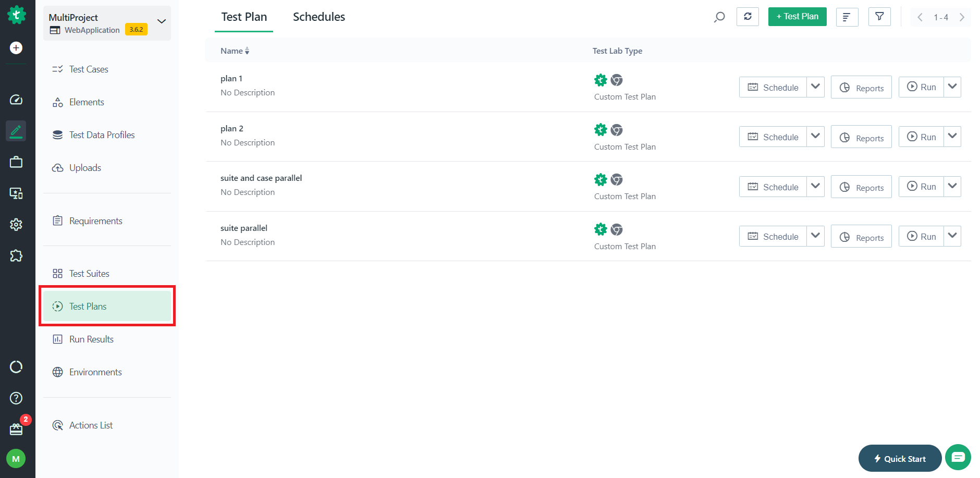This screenshot has width=980, height=478.
Task: Open the help question mark icon
Action: pos(16,398)
